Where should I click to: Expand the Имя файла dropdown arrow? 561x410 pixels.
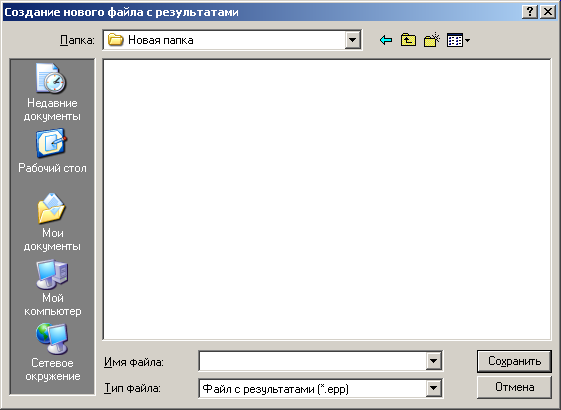coord(433,361)
